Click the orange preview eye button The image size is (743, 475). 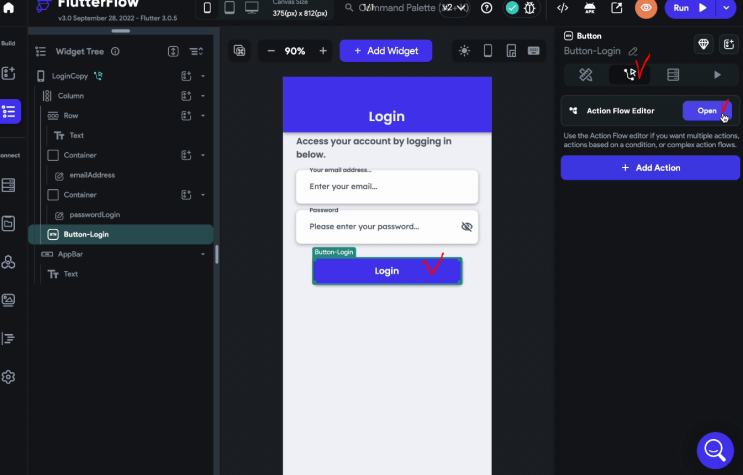[646, 8]
